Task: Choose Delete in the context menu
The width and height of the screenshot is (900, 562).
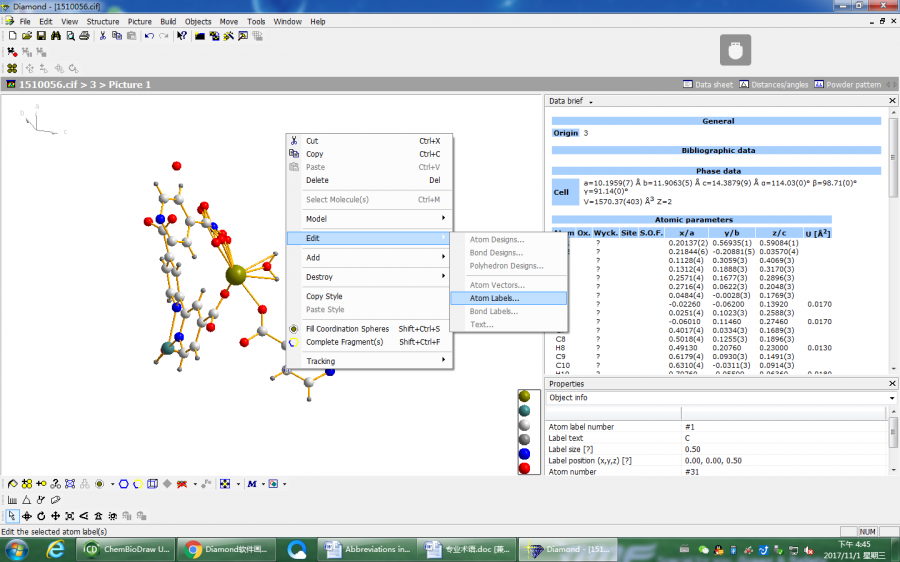Action: (370, 180)
